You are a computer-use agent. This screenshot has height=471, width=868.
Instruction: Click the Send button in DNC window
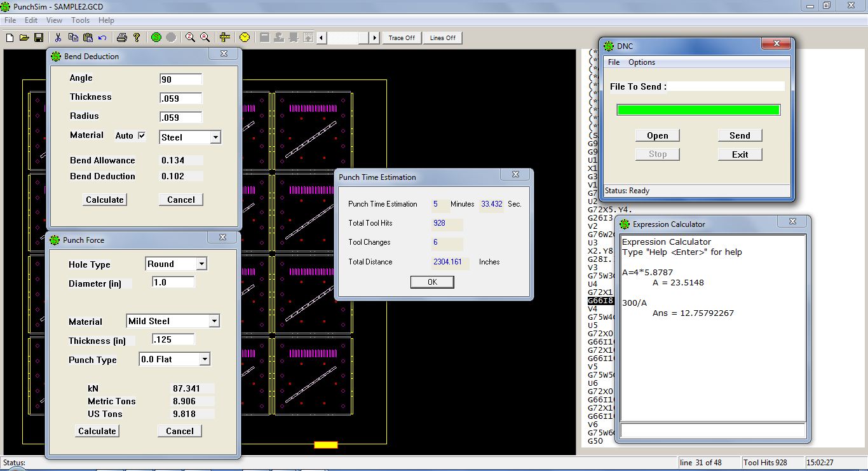(x=740, y=135)
